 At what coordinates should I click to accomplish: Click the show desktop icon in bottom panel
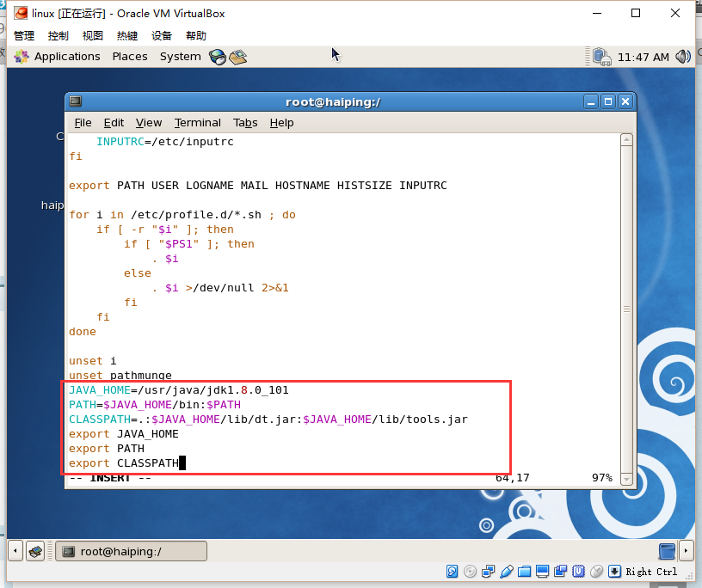pyautogui.click(x=35, y=551)
